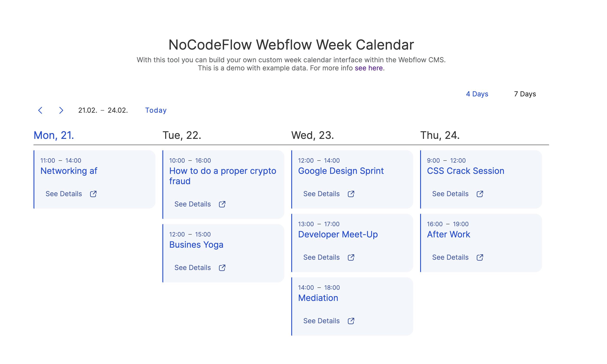607x364 pixels.
Task: Click See Details for After Work
Action: (x=450, y=257)
